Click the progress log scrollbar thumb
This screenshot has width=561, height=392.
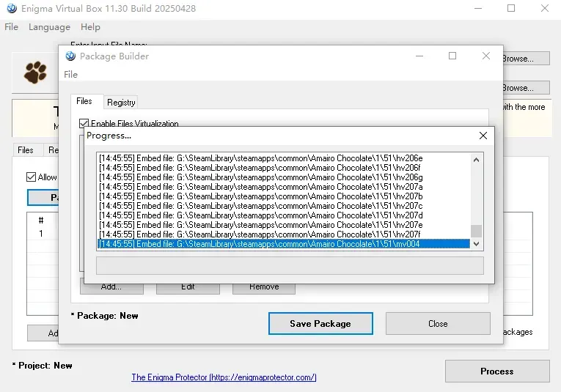tap(476, 231)
